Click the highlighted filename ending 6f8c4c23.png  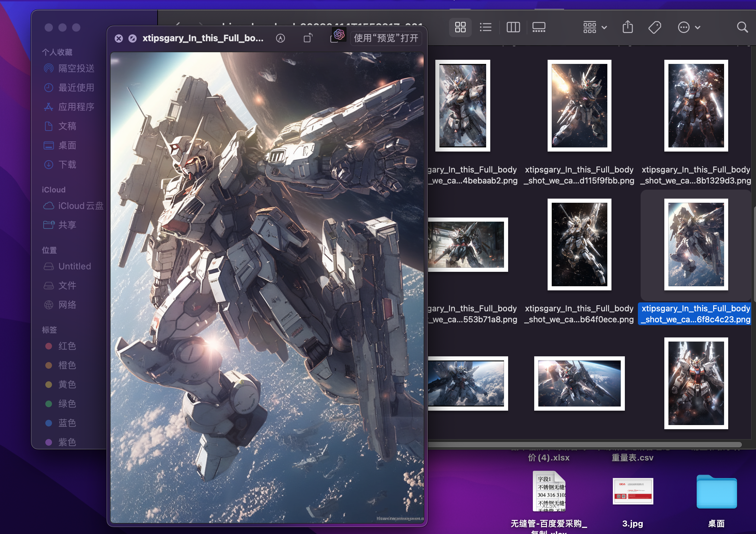tap(695, 314)
